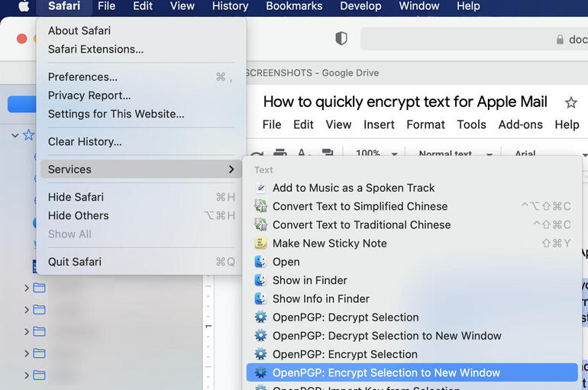Open the Normal text style dropdown

coord(454,153)
